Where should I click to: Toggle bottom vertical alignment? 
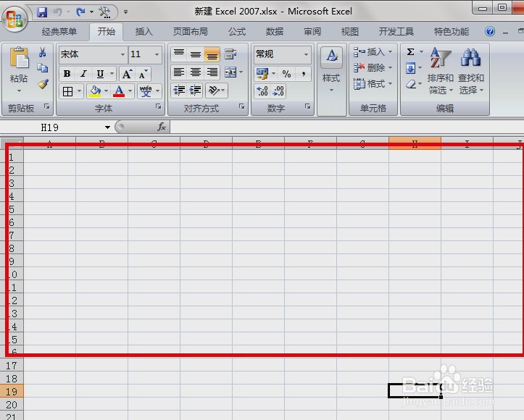(212, 54)
